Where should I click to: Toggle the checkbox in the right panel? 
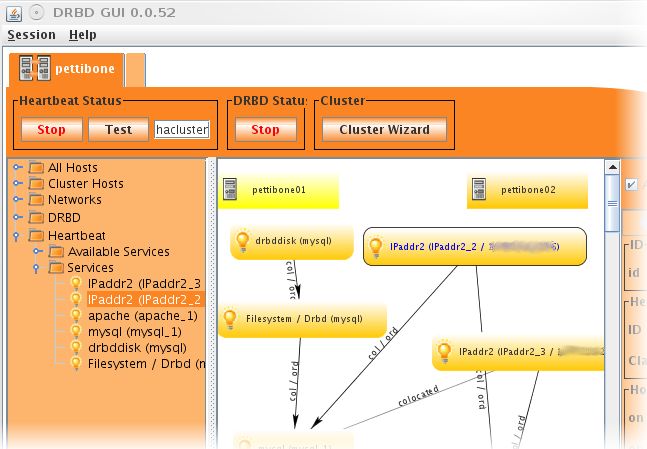pos(631,184)
